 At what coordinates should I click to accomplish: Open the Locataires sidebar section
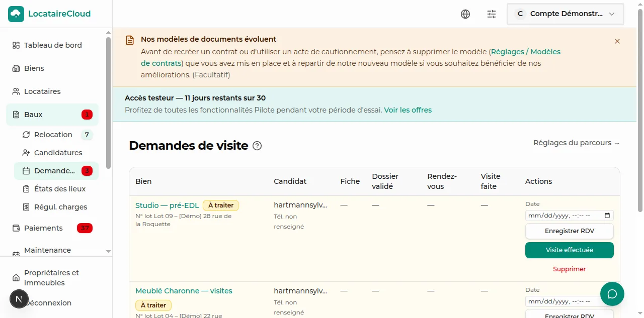tap(52, 91)
